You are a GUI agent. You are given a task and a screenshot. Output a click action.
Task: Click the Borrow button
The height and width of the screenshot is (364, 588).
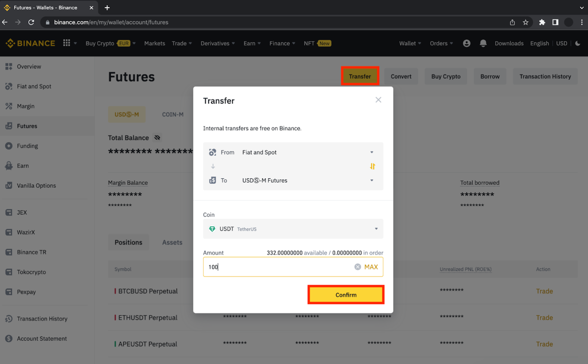(x=490, y=77)
